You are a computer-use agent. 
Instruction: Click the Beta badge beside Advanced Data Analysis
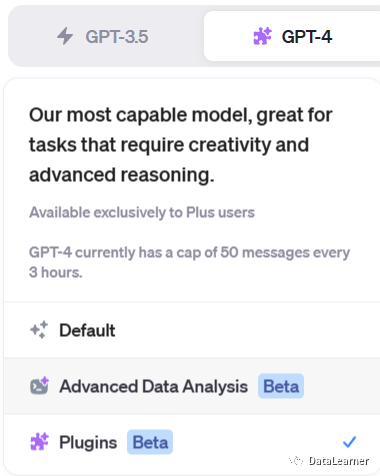point(281,386)
